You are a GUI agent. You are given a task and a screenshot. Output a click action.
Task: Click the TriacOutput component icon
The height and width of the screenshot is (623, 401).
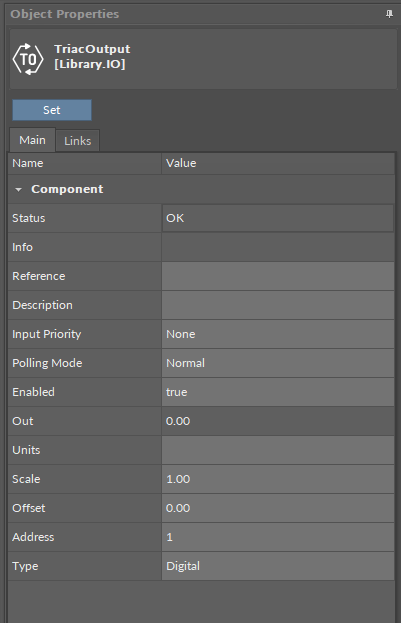click(28, 59)
